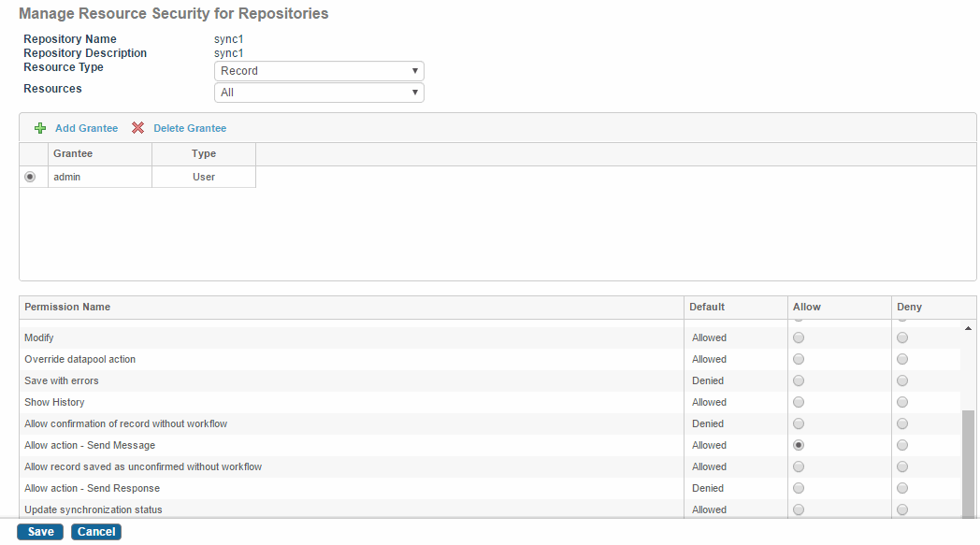
Task: Allow Send Response action permission
Action: point(799,488)
